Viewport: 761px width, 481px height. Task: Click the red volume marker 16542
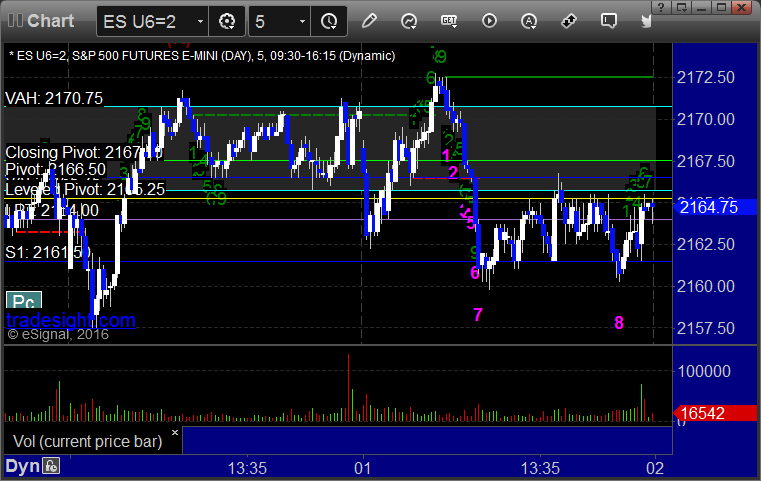click(x=714, y=413)
